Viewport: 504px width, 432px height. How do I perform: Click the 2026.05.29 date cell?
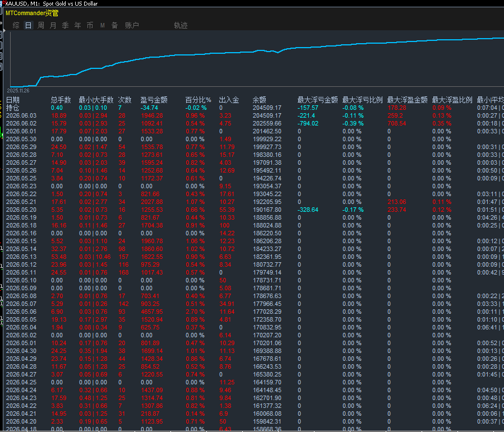(21, 147)
